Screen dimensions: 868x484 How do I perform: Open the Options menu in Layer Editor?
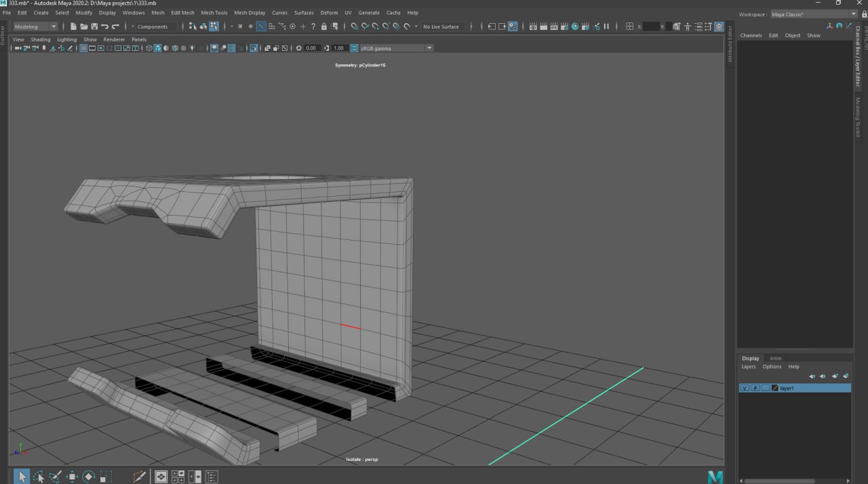[x=772, y=367]
